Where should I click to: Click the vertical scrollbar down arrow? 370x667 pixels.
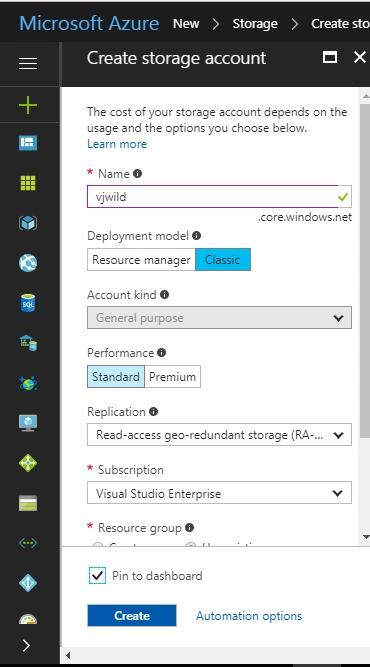click(365, 537)
